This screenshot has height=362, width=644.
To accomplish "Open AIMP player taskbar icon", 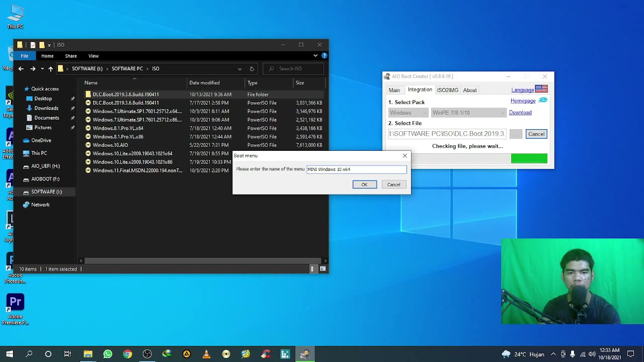I will [x=186, y=354].
